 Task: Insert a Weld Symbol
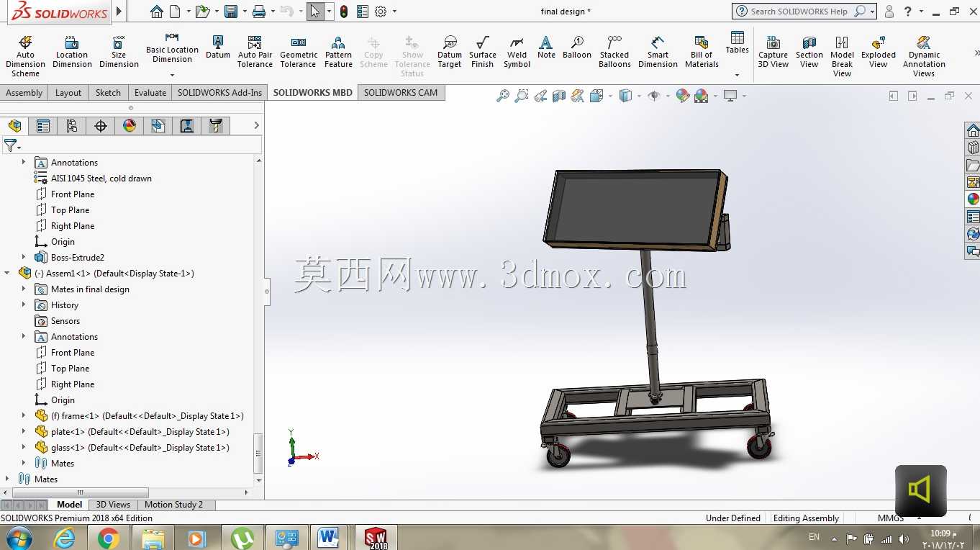coord(517,52)
